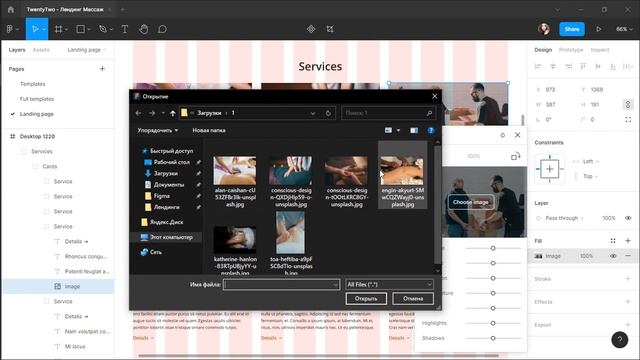Select Загрузки in quick access tree
The width and height of the screenshot is (640, 360).
tap(165, 173)
